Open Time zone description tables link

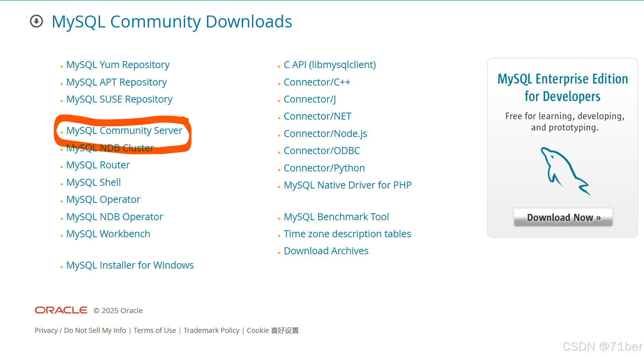347,234
